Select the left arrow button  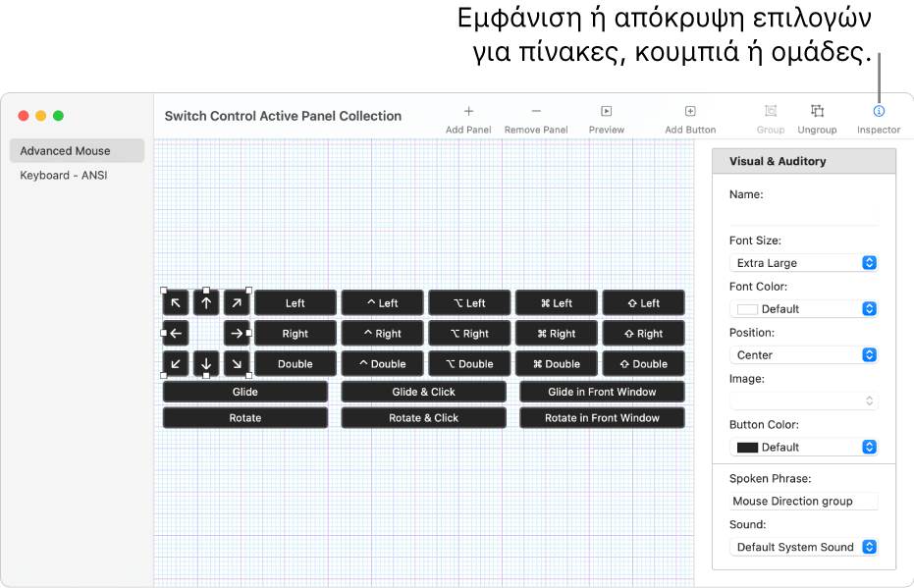176,334
